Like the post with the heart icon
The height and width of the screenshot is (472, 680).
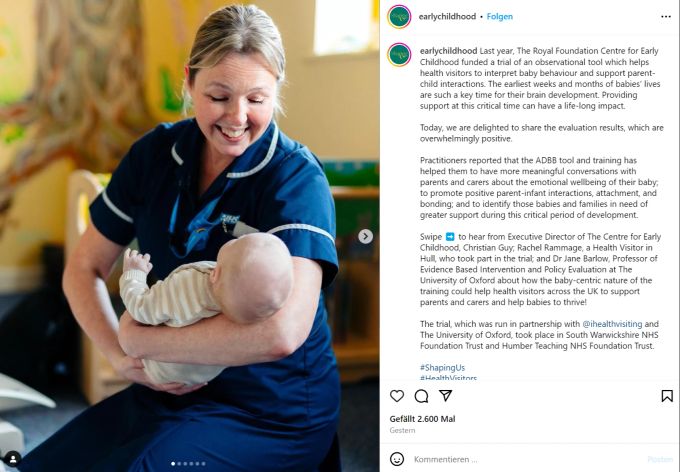[x=397, y=396]
